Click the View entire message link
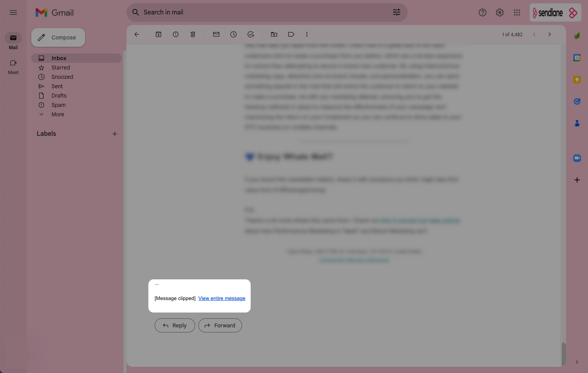The height and width of the screenshot is (373, 588). [222, 298]
